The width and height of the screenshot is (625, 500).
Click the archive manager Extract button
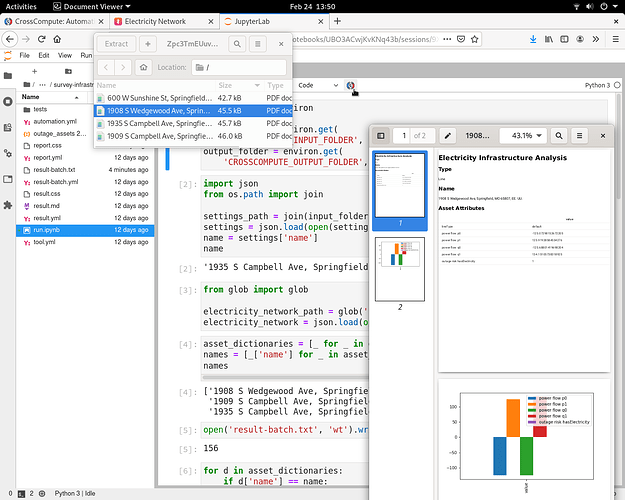tap(116, 44)
